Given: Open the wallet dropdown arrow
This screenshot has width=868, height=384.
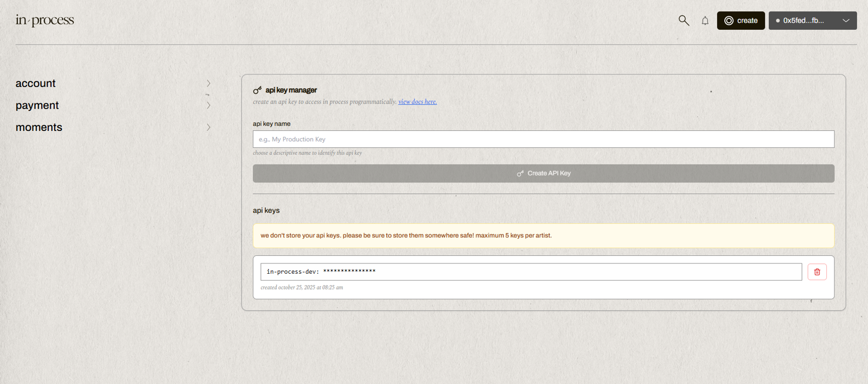Looking at the screenshot, I should 845,21.
